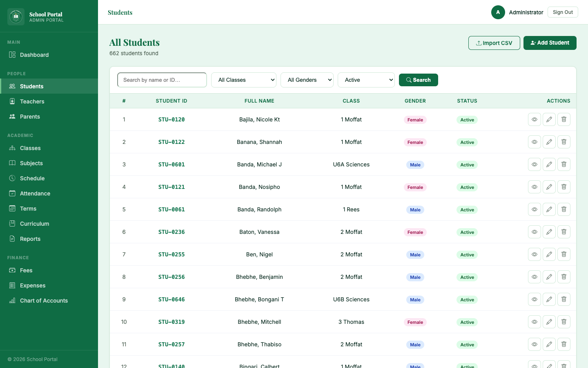Open the STU-0646 student ID link
The width and height of the screenshot is (588, 368).
click(171, 299)
